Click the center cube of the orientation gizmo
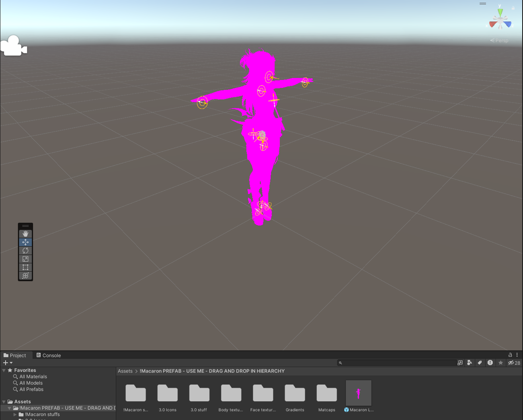Image resolution: width=523 pixels, height=420 pixels. coord(500,19)
